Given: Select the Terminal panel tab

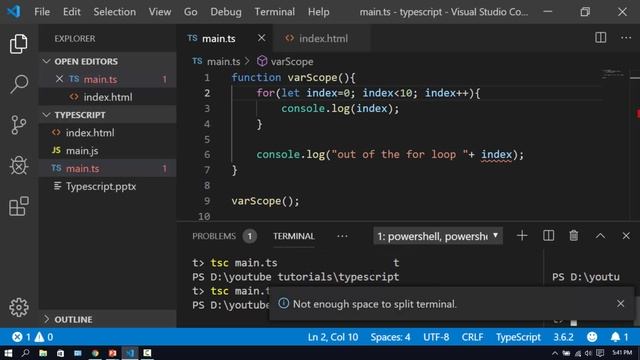Looking at the screenshot, I should point(293,236).
